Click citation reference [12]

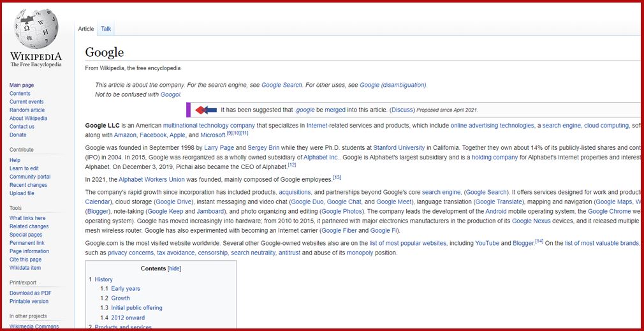pos(292,165)
